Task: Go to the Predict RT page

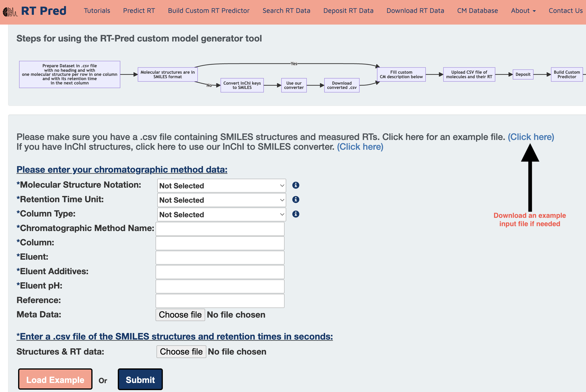Action: click(x=139, y=11)
